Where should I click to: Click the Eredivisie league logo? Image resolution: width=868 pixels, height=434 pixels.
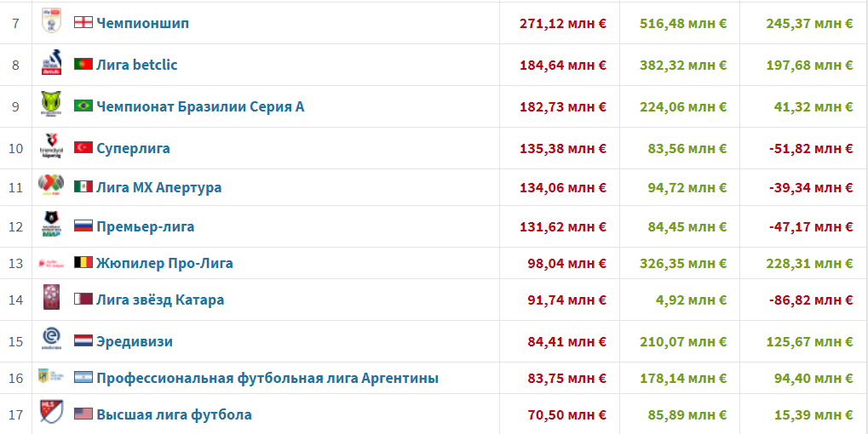(x=51, y=341)
